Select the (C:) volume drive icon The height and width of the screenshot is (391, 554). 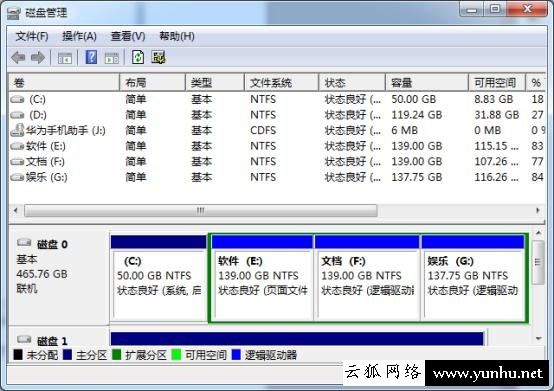click(17, 100)
